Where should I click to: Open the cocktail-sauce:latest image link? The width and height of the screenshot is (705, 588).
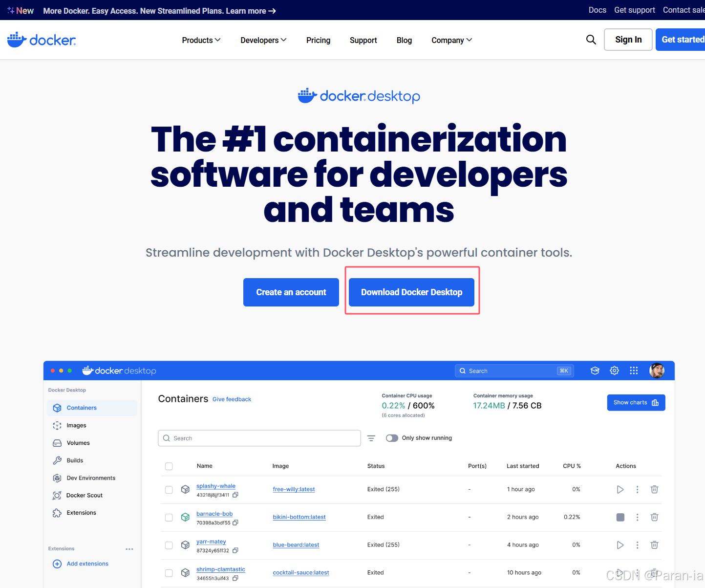coord(301,573)
